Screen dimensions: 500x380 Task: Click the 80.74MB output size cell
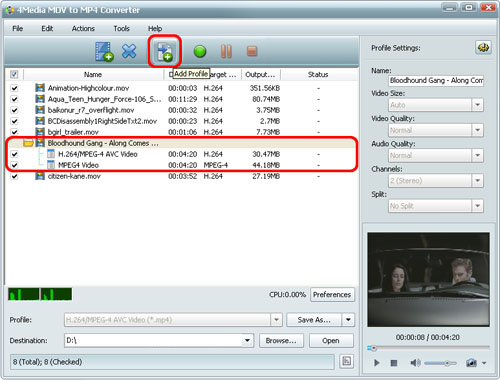266,99
